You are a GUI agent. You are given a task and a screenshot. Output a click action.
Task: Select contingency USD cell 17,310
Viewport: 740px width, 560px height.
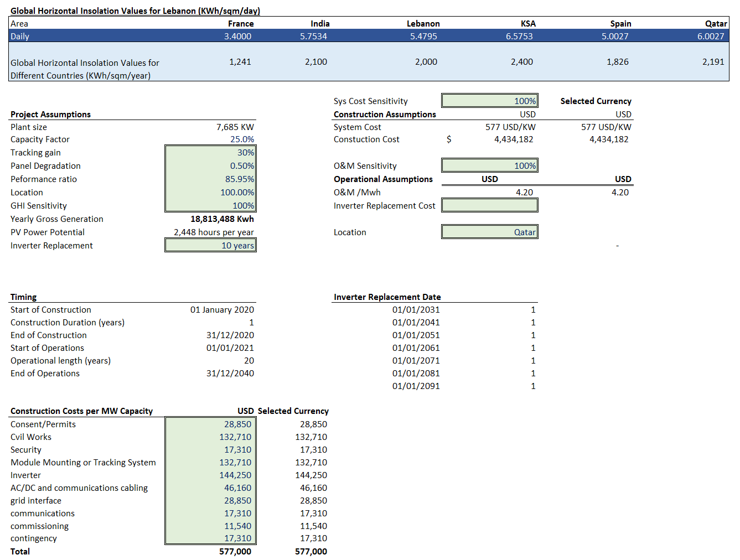pos(210,538)
